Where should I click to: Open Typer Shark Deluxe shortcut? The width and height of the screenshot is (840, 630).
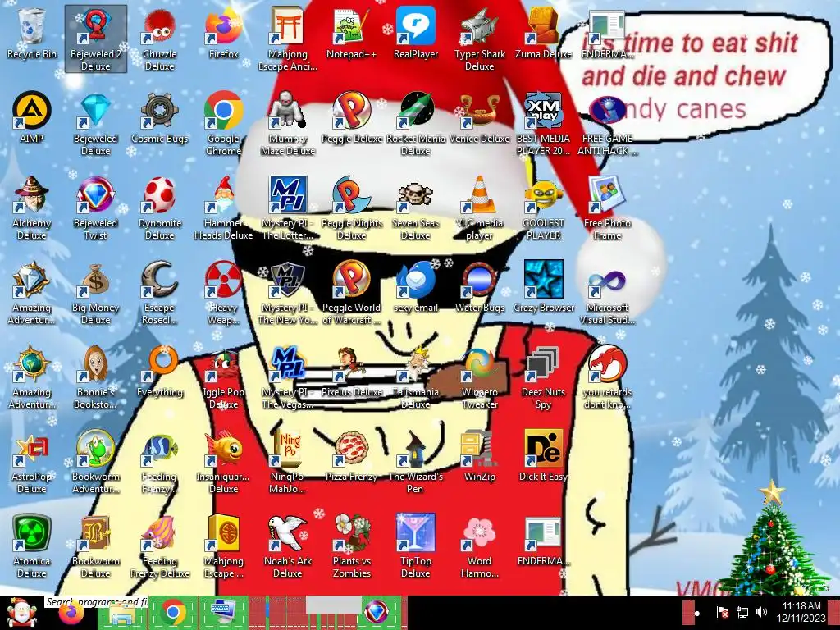pos(479,39)
